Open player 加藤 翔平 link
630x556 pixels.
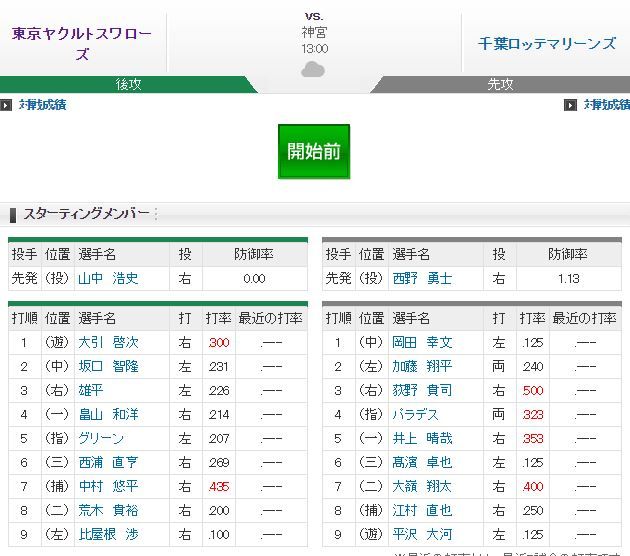point(422,366)
